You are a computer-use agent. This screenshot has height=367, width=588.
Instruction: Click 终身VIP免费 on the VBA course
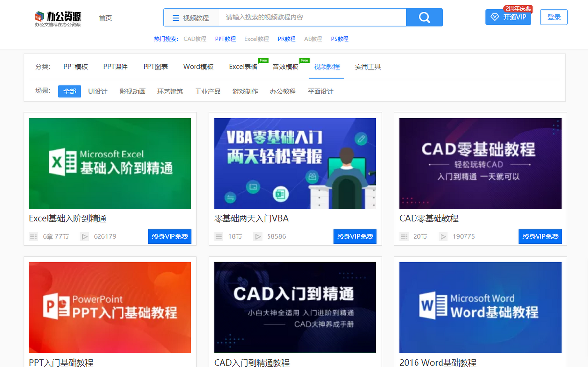355,236
